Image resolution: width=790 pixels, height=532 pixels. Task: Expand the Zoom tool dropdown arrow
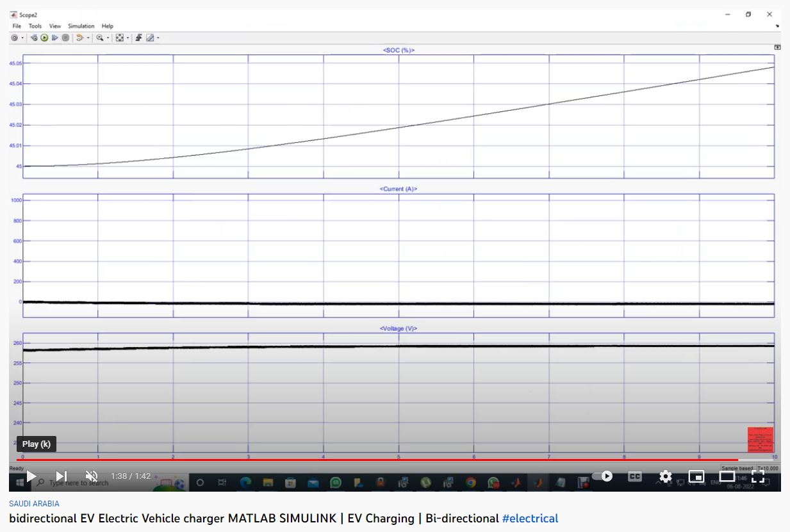coord(108,38)
